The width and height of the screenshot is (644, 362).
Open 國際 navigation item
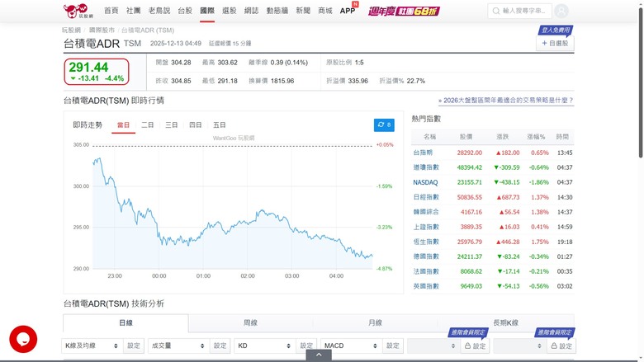point(207,11)
